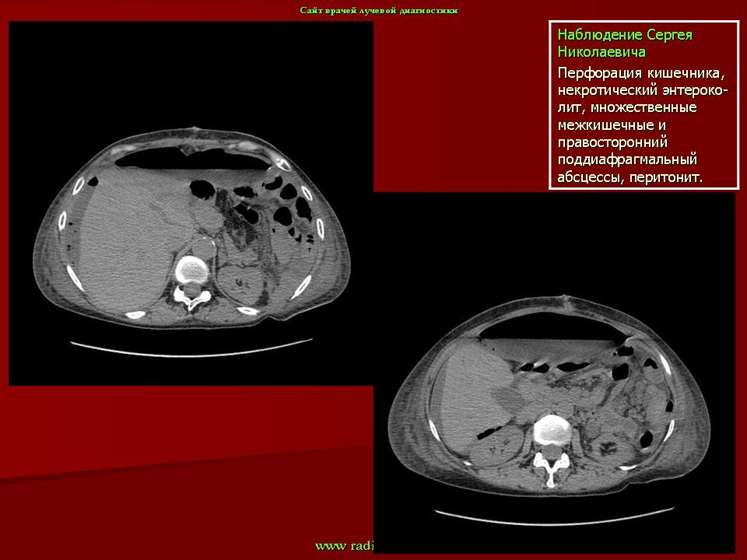Click the header link "Сайт врачей лучевой диагностики"
Image resolution: width=747 pixels, height=560 pixels.
(378, 10)
